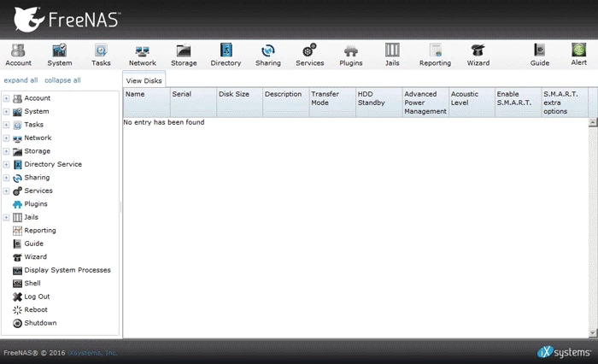Open System in the top toolbar
Image resolution: width=598 pixels, height=364 pixels.
[60, 55]
